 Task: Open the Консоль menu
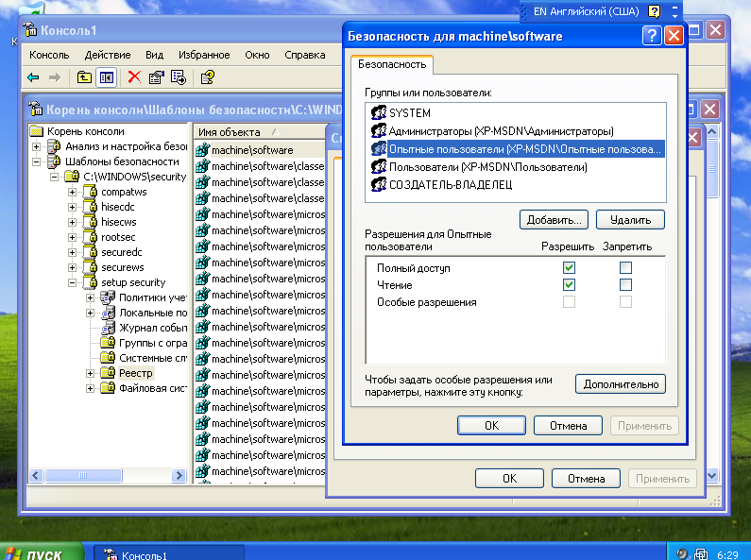pos(49,55)
